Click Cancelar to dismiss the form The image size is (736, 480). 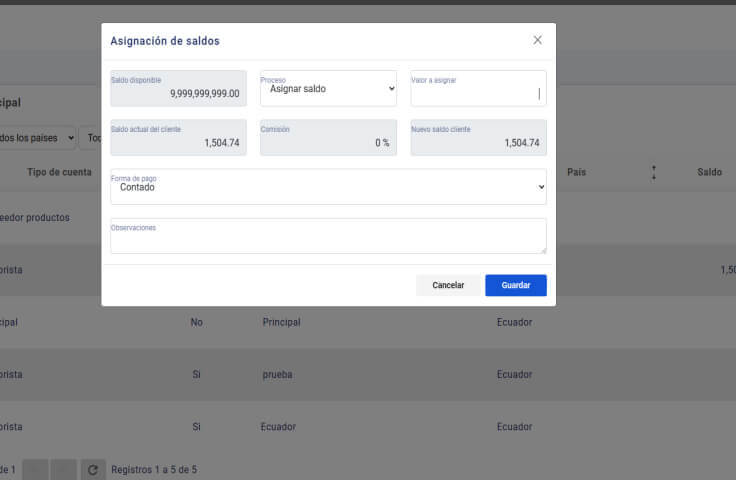click(x=448, y=285)
